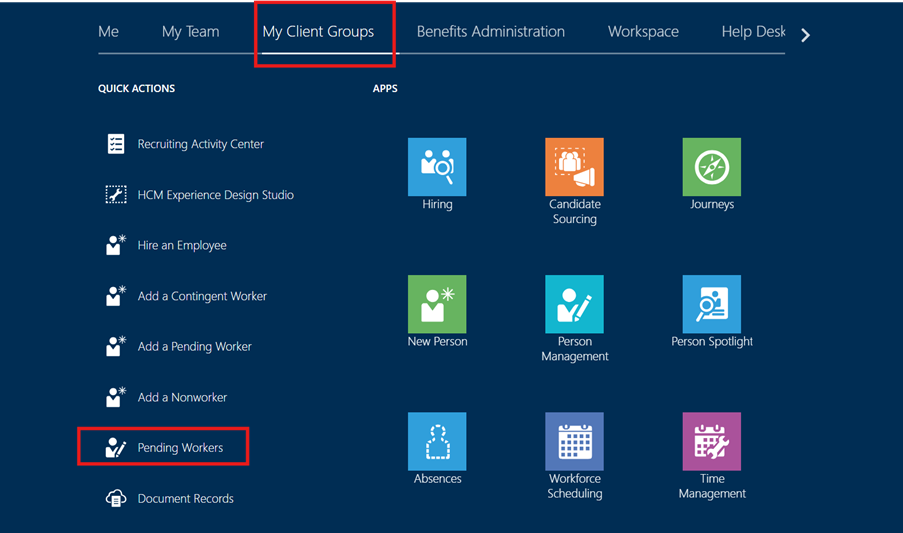
Task: Click the Time Management label text
Action: click(712, 486)
